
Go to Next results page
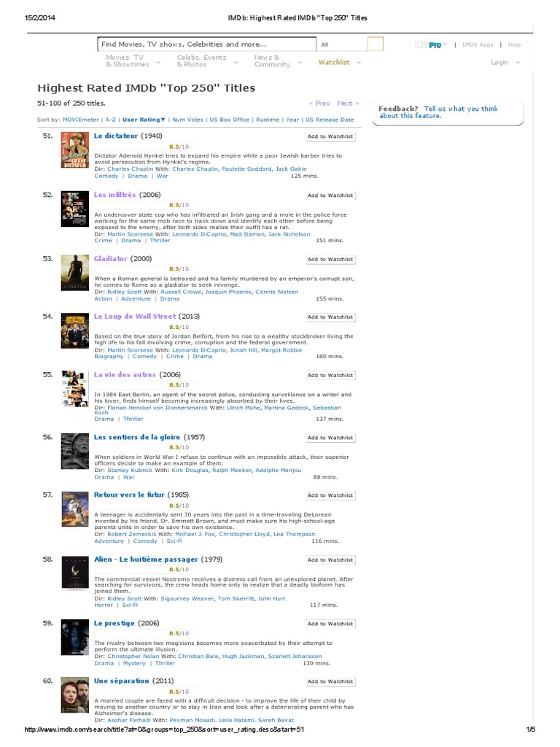click(348, 104)
